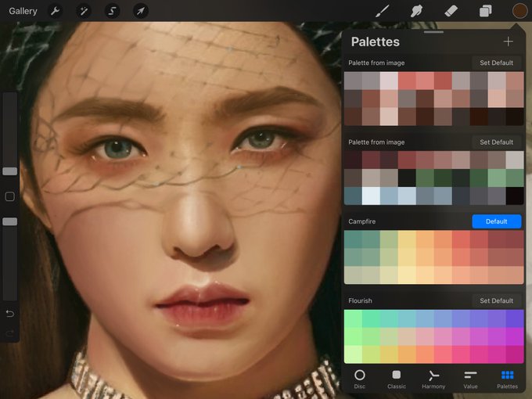Activate the Selection S tool
The height and width of the screenshot is (399, 532).
112,11
